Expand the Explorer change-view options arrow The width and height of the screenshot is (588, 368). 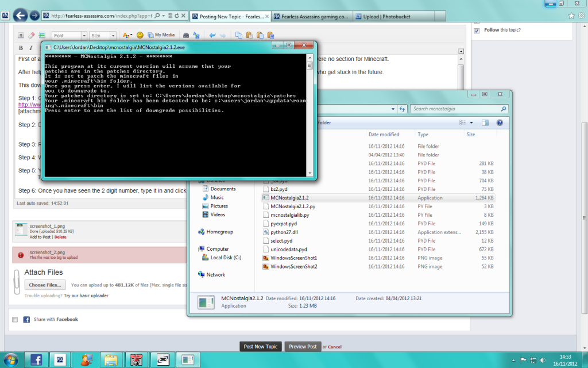click(471, 122)
